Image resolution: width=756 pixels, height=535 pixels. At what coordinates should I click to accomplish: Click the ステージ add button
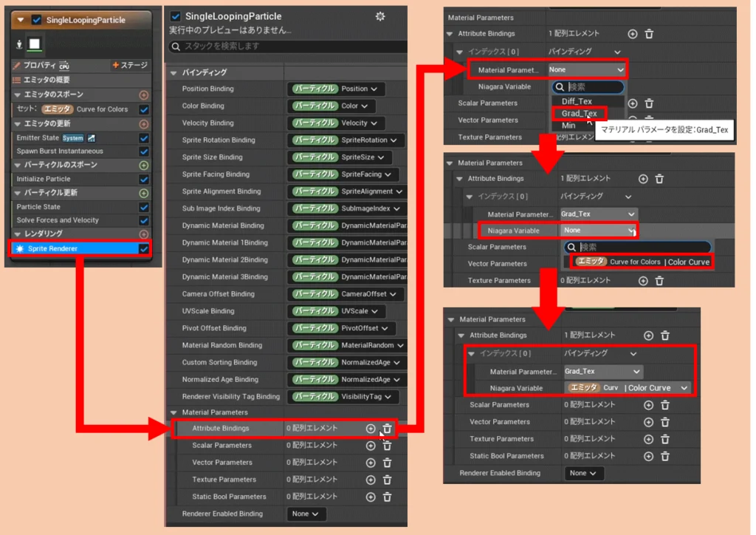click(x=130, y=65)
